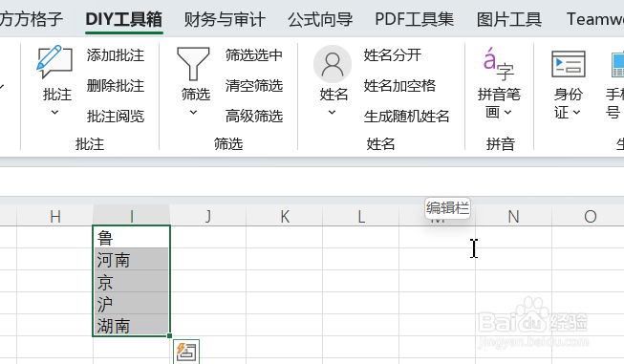624x364 pixels.
Task: Select column L header
Action: pyautogui.click(x=360, y=216)
